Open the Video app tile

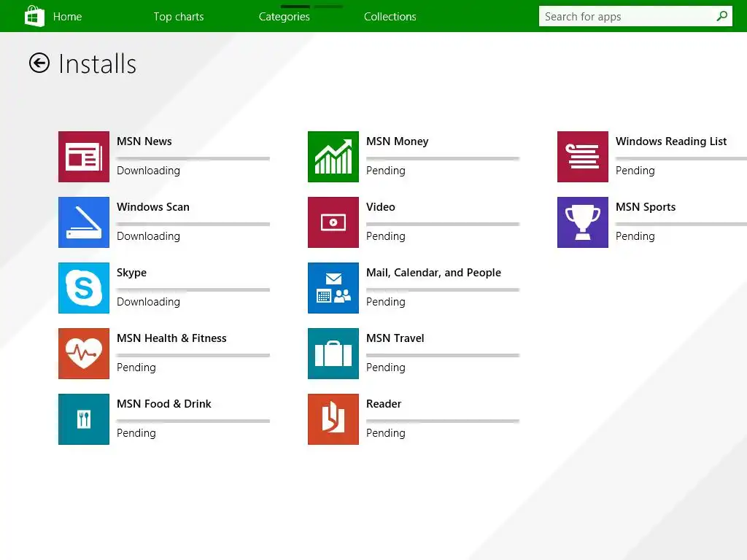[x=333, y=222]
